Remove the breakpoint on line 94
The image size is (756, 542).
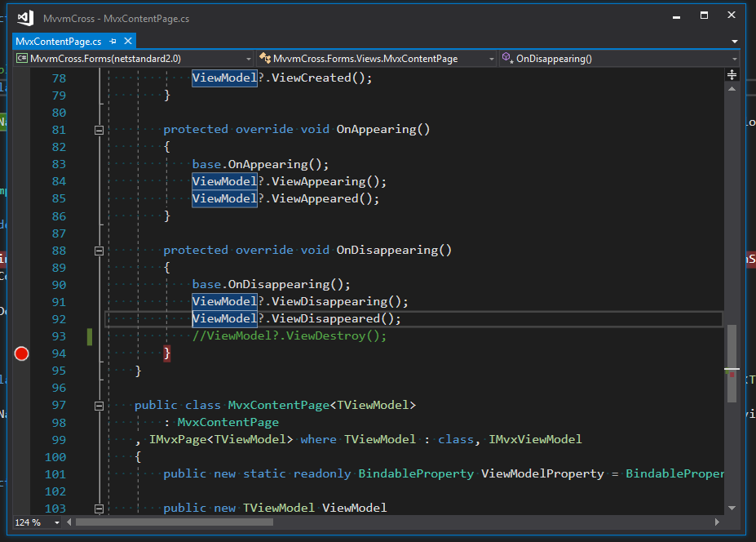[x=22, y=353]
